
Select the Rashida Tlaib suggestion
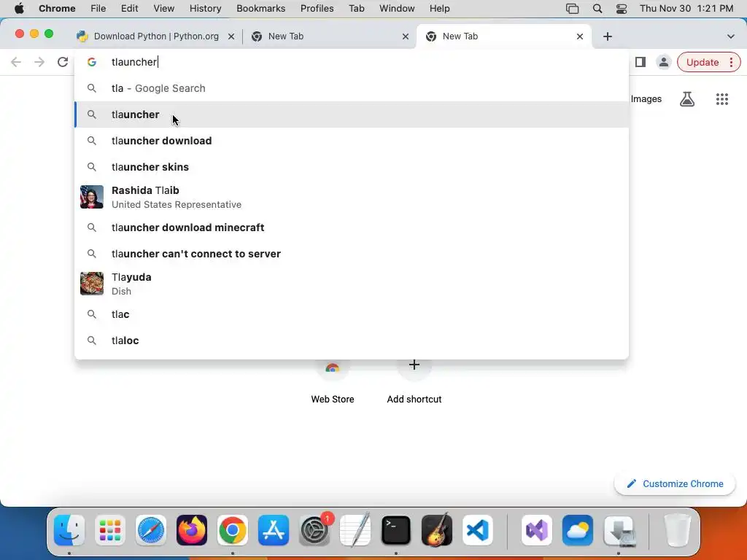[x=352, y=197]
